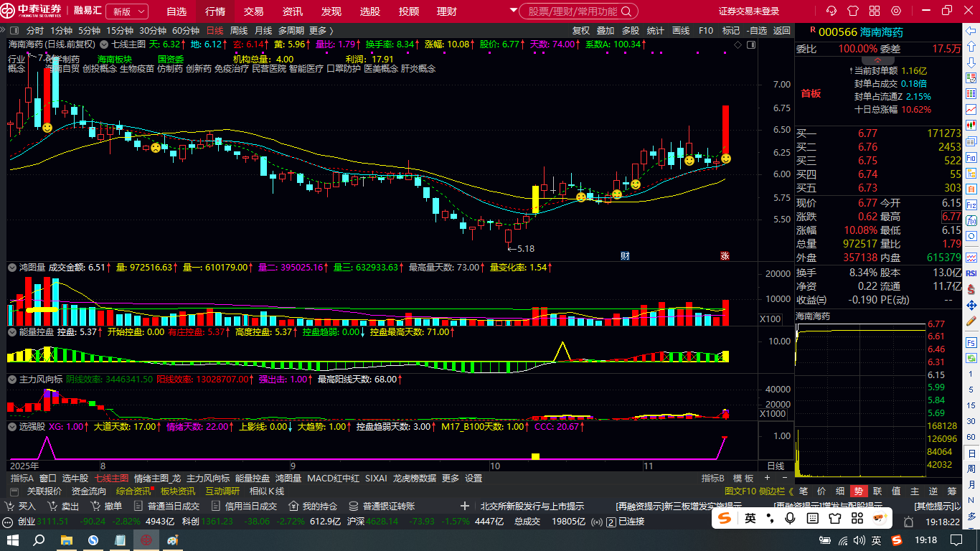The height and width of the screenshot is (551, 980).
Task: Toggle the 选强股 indicator collapse circle
Action: pyautogui.click(x=12, y=426)
